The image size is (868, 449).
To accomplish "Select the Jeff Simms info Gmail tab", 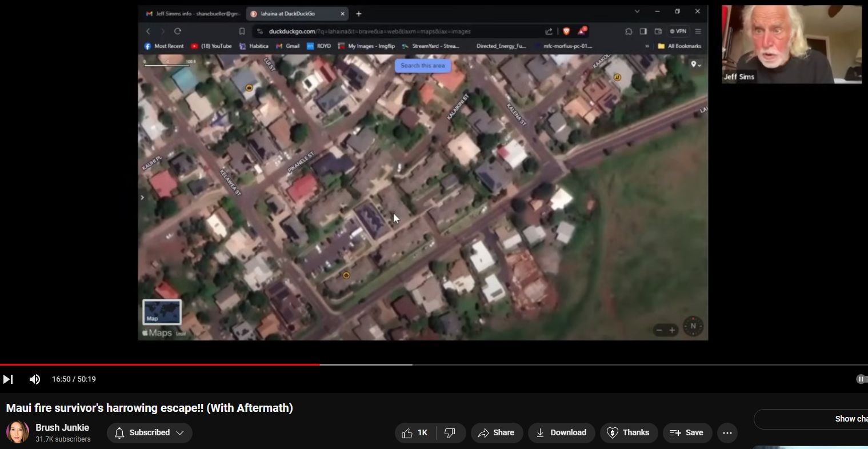I will click(x=193, y=13).
